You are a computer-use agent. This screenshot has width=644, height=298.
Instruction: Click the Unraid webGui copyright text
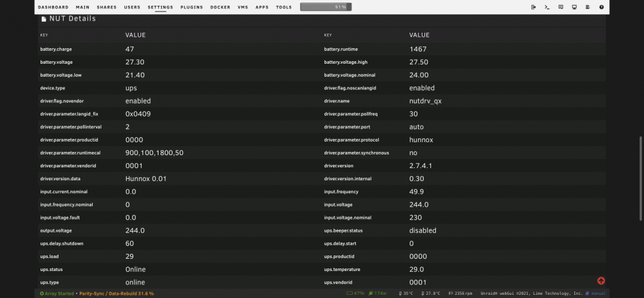tap(531, 293)
